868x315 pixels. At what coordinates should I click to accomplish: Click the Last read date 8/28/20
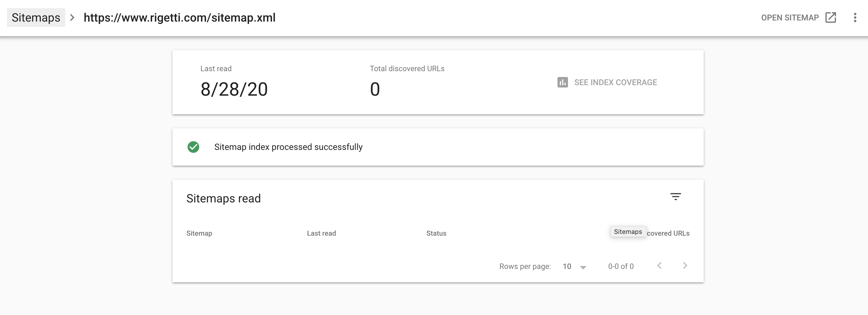click(x=234, y=89)
